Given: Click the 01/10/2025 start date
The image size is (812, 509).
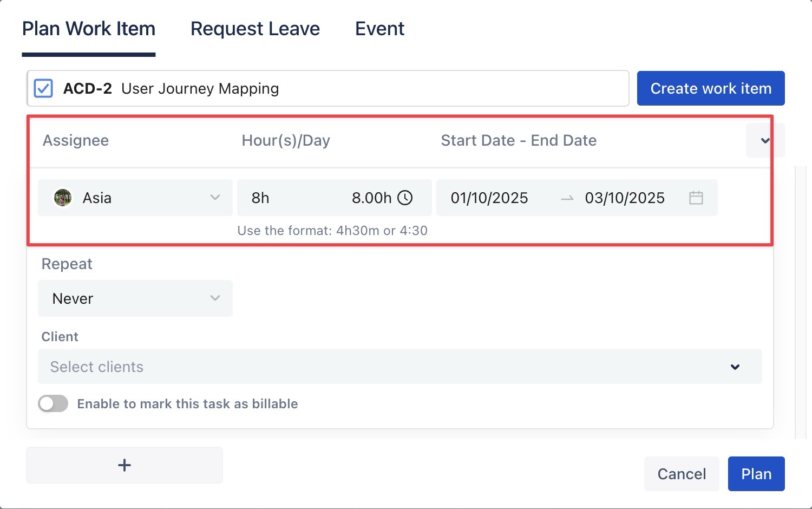Looking at the screenshot, I should (489, 198).
